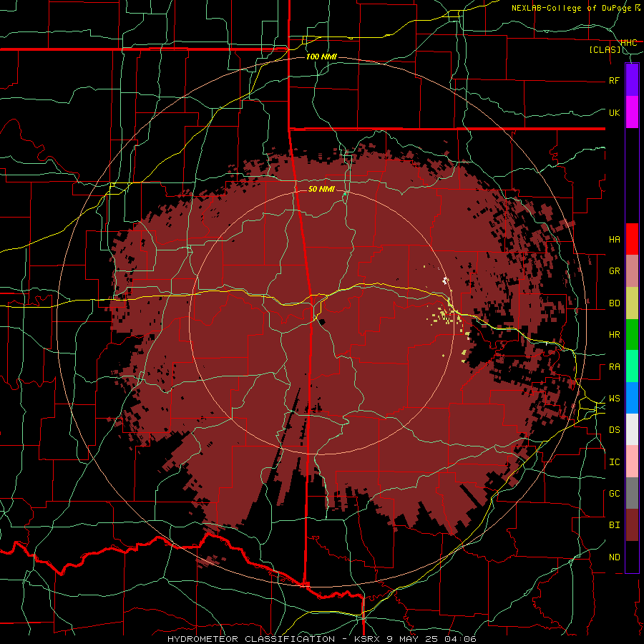
Task: Click the RF legend label
Action: point(615,80)
